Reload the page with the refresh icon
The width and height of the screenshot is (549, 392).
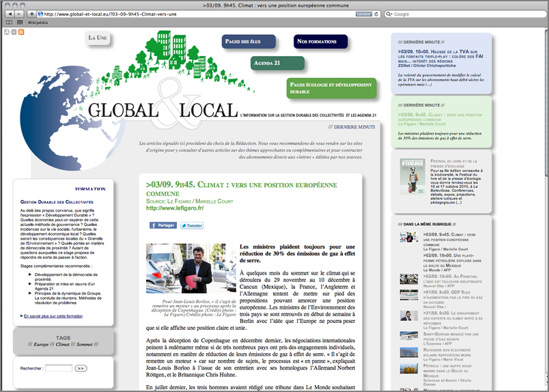(x=376, y=14)
